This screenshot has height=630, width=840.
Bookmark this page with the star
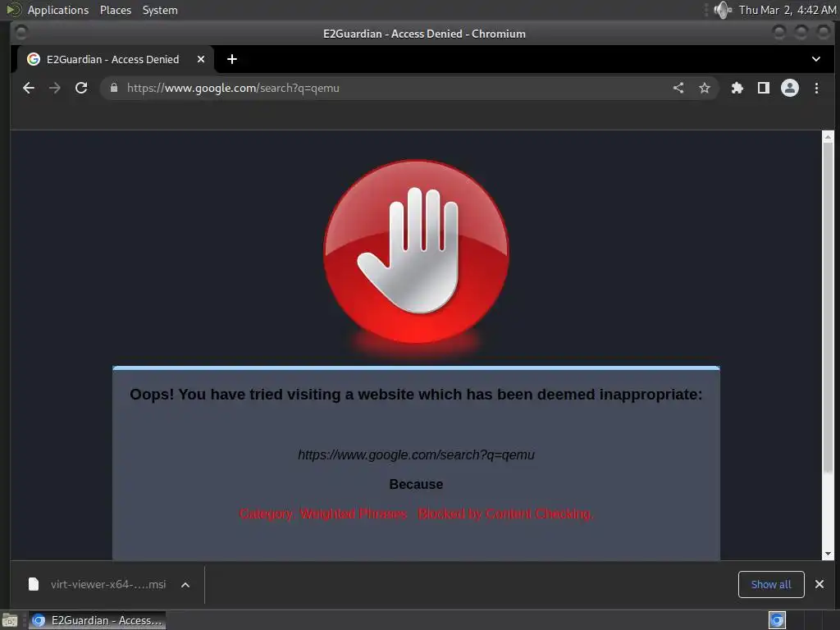coord(705,88)
